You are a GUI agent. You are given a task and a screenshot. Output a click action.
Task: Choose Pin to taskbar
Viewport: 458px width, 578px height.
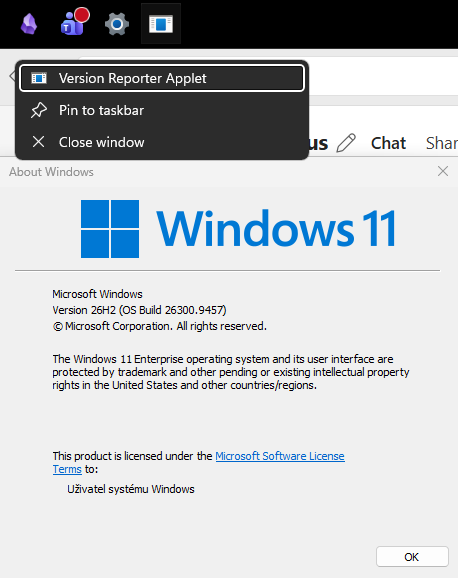pos(162,110)
